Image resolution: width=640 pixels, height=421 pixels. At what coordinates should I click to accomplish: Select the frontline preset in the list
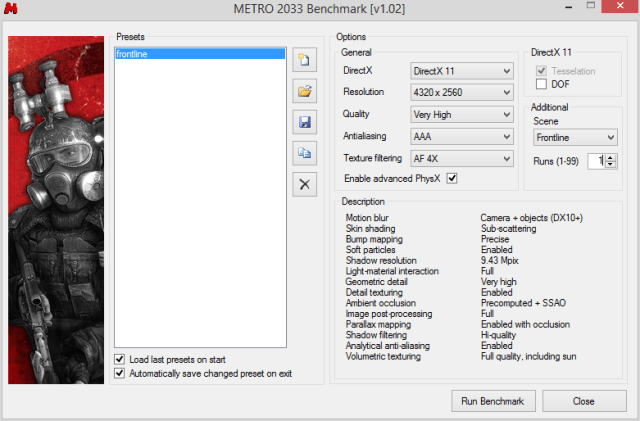pos(200,53)
